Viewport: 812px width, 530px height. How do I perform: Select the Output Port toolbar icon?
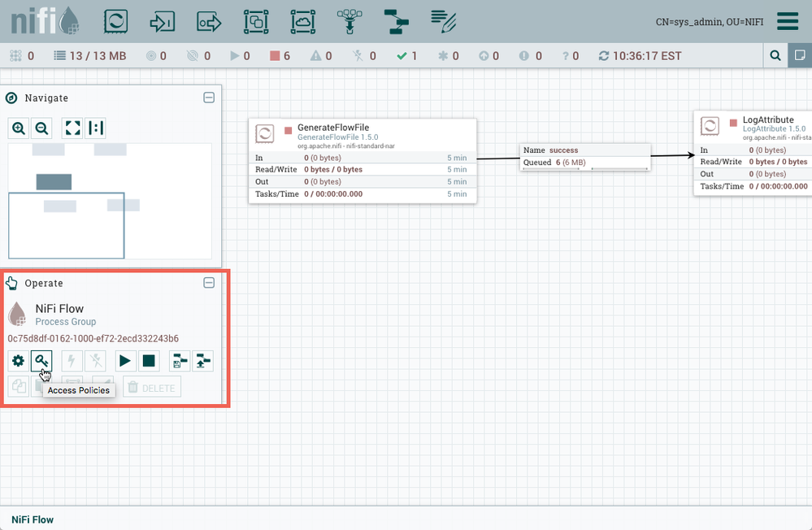(x=209, y=22)
